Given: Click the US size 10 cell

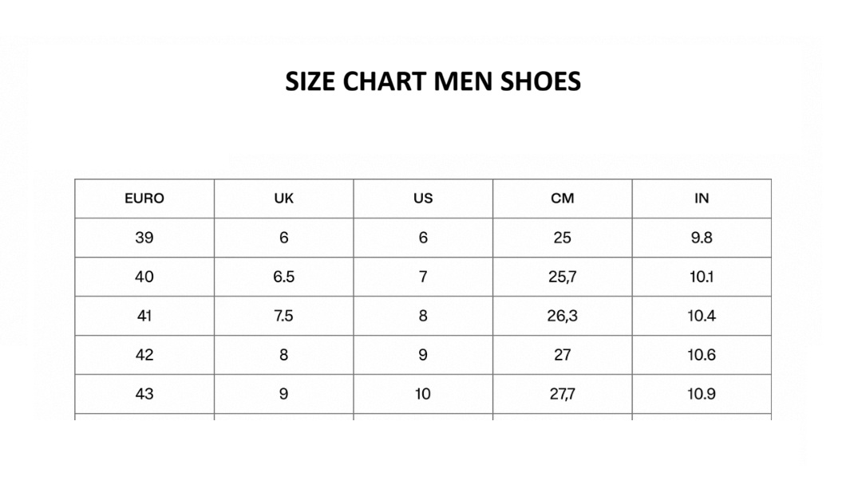Looking at the screenshot, I should point(423,394).
